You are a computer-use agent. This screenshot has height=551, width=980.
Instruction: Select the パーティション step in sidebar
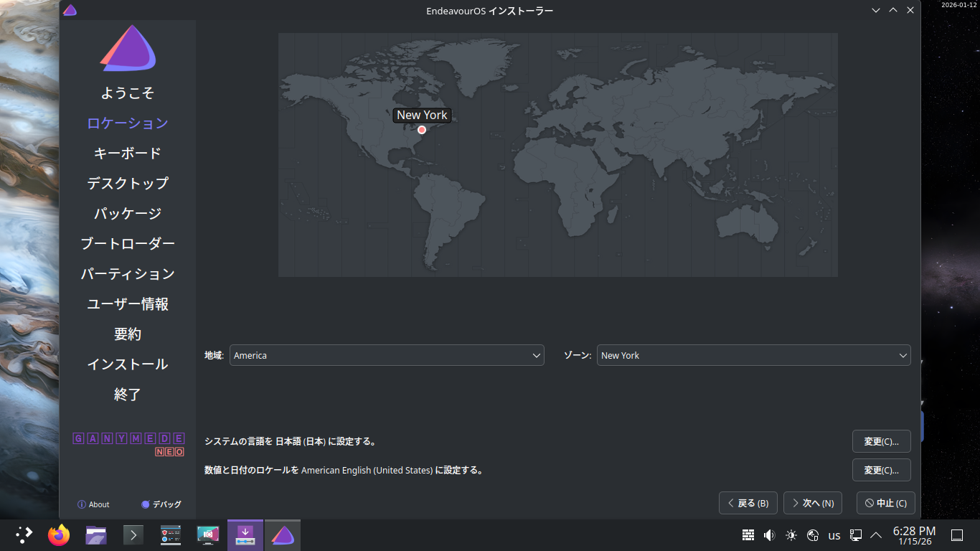point(128,274)
